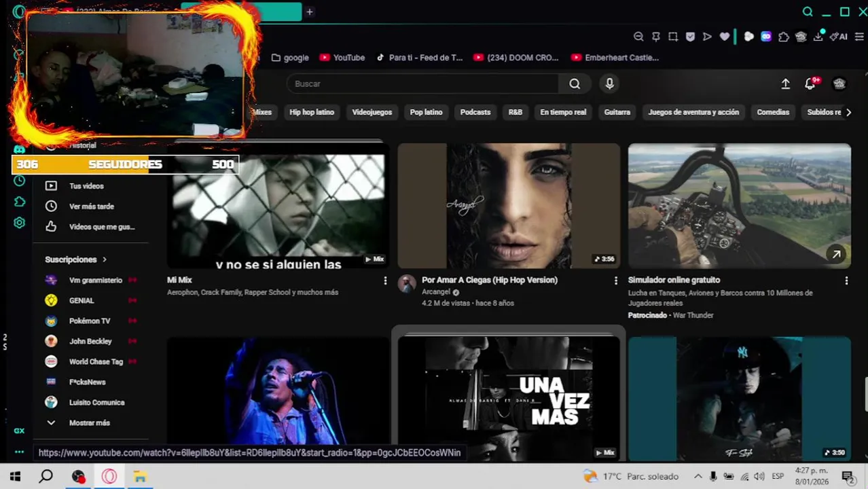Click the GX Corner icon in sidebar
Viewport: 868px width, 489px height.
[x=19, y=431]
